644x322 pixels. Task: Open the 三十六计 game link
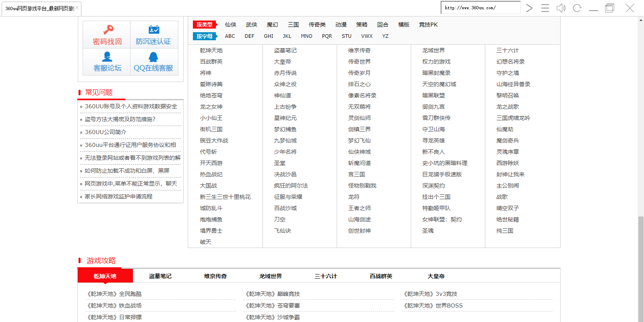pos(507,50)
